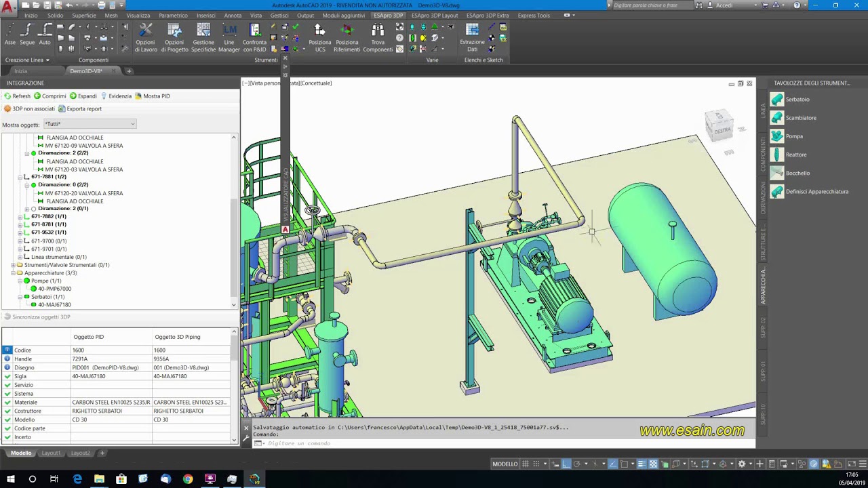Open Gestione Specifiche tool
Image resolution: width=868 pixels, height=488 pixels.
click(203, 38)
